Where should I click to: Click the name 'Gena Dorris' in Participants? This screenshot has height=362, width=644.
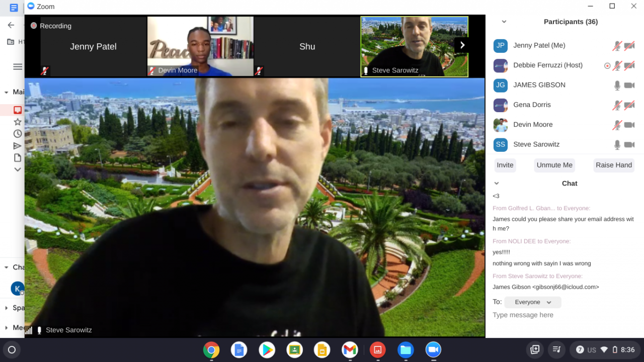(x=532, y=105)
